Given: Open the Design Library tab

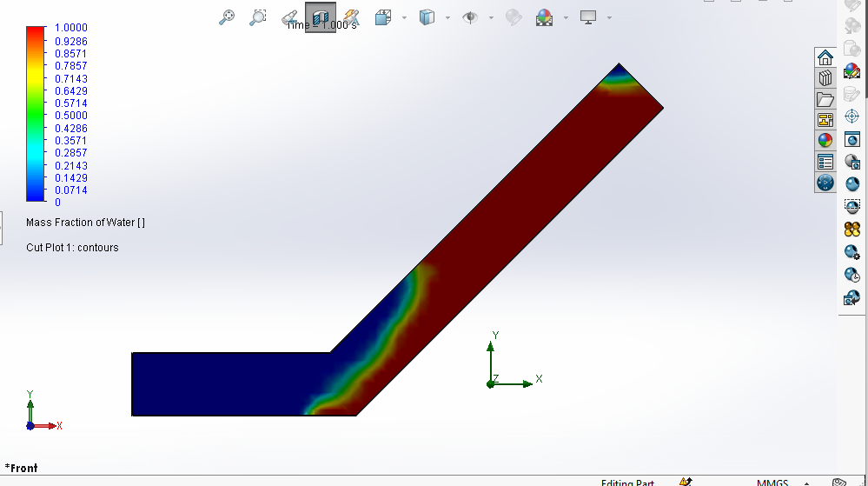Looking at the screenshot, I should [x=825, y=78].
